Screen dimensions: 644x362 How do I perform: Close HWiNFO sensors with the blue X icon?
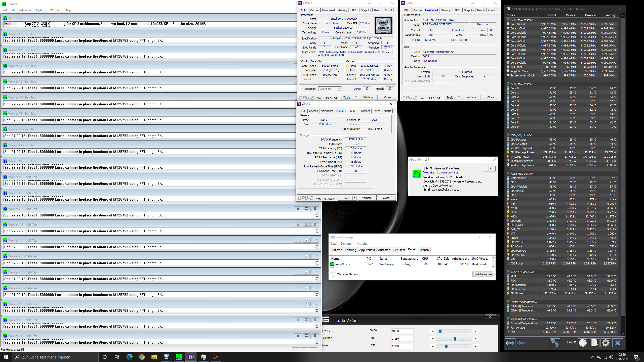tap(618, 343)
